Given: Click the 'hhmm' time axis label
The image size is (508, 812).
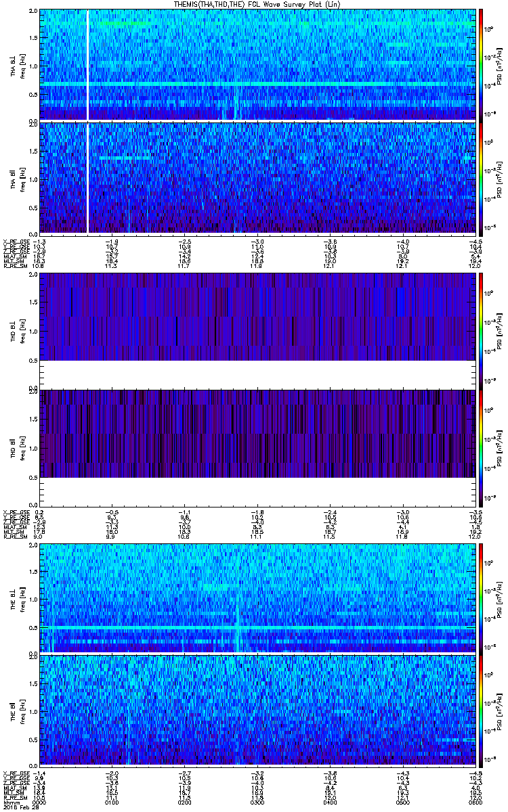Looking at the screenshot, I should [x=12, y=803].
